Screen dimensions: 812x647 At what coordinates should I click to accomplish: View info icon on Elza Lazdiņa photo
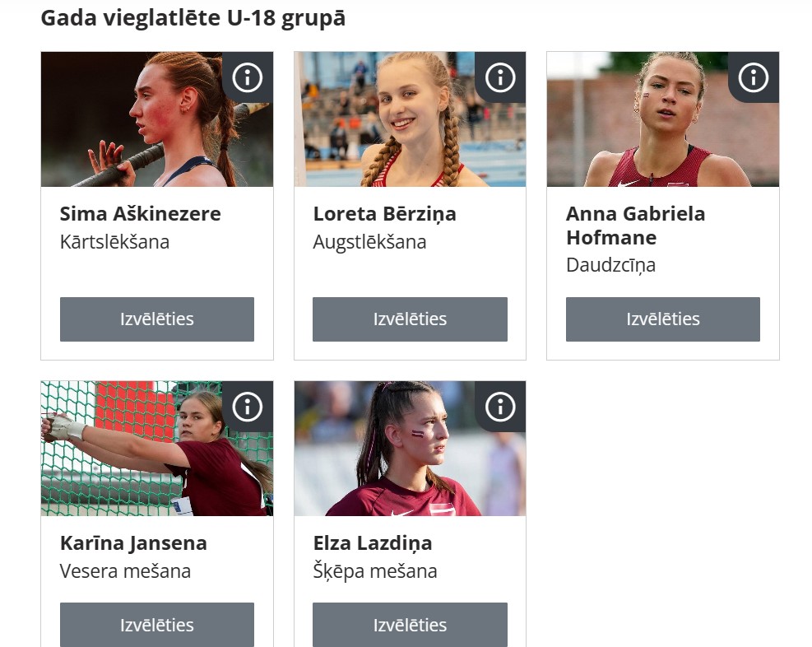[x=500, y=407]
